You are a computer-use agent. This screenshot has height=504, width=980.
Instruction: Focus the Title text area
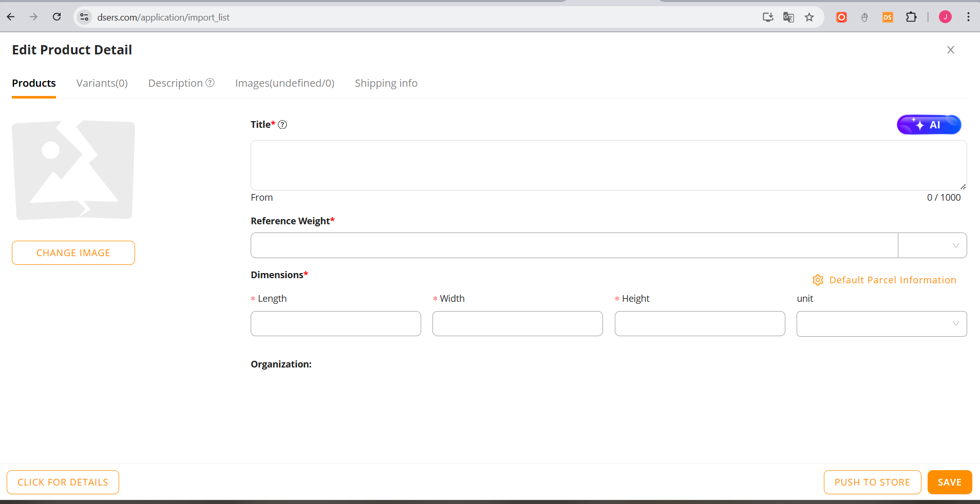609,165
